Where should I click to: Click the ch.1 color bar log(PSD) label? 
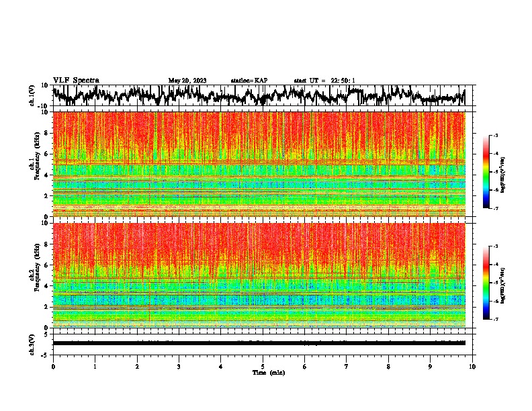coord(503,175)
